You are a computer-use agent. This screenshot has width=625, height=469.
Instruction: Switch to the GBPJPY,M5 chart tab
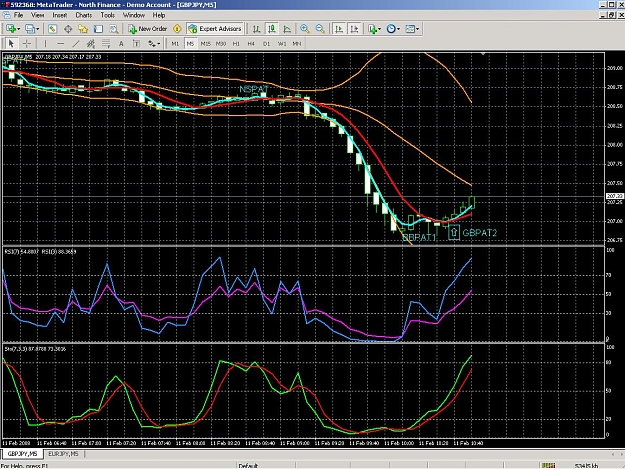[x=22, y=454]
